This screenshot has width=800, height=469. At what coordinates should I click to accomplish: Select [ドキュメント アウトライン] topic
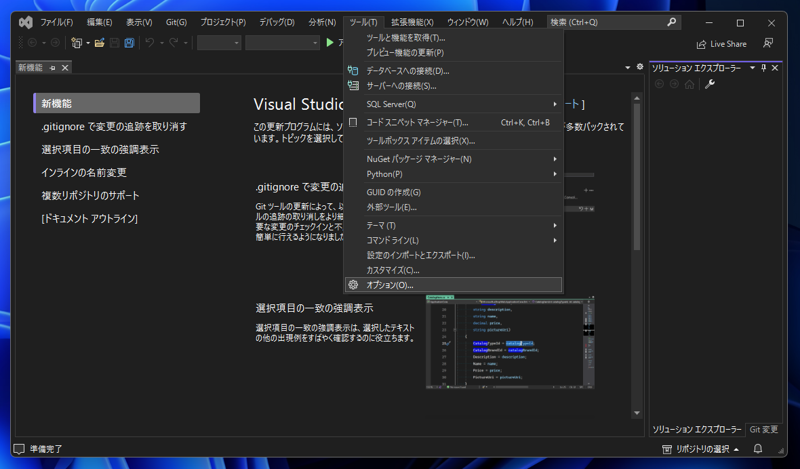[x=89, y=218]
